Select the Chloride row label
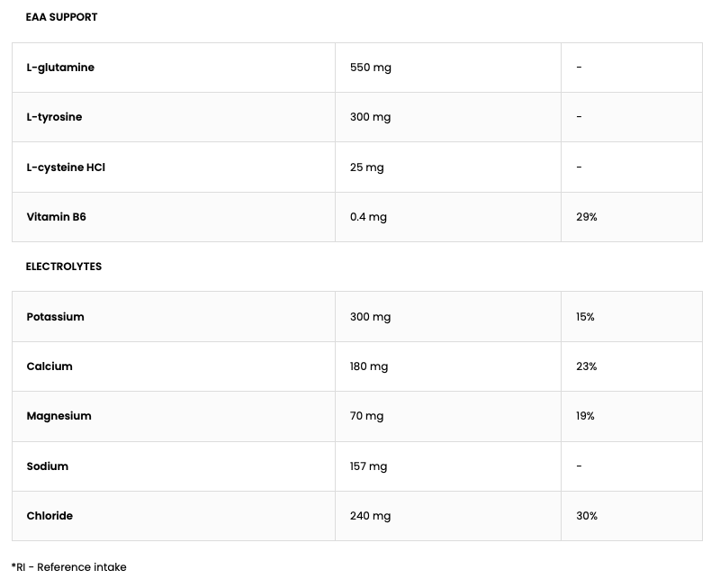This screenshot has width=711, height=588. pyautogui.click(x=49, y=516)
